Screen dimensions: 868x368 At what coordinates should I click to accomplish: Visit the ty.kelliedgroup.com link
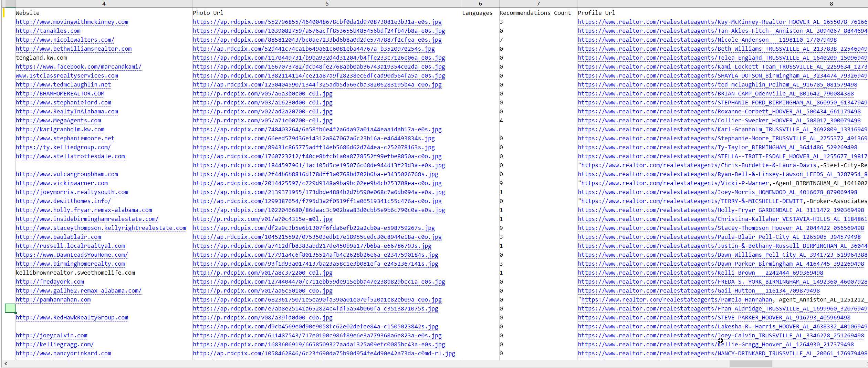pos(63,147)
